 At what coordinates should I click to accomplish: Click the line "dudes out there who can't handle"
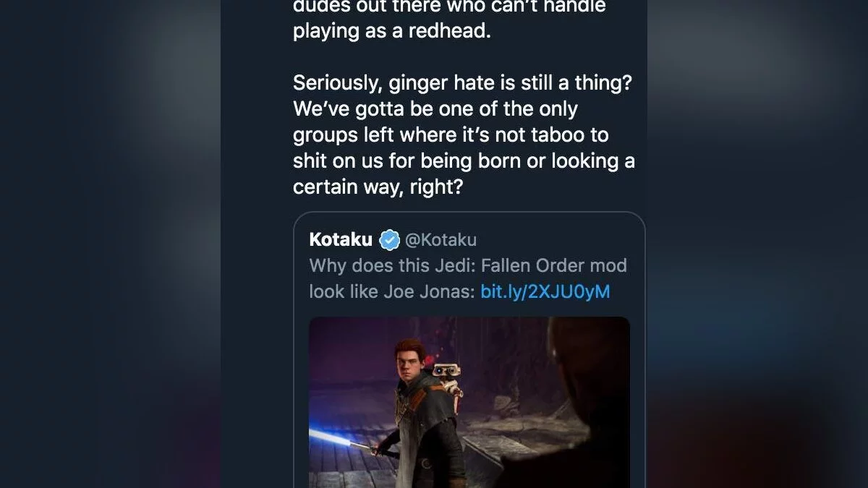449,7
